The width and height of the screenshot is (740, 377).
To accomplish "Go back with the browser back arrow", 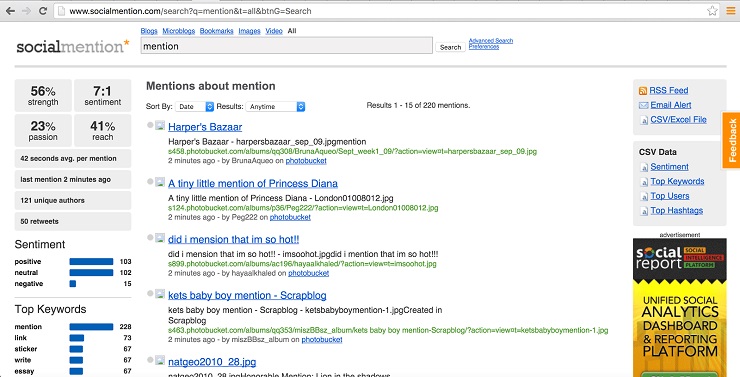I will [10, 11].
